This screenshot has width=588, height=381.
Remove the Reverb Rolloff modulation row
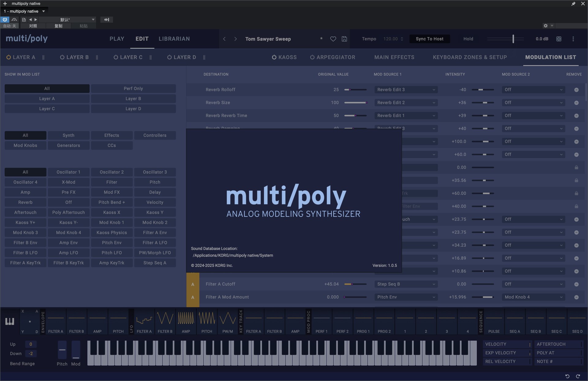(x=576, y=90)
